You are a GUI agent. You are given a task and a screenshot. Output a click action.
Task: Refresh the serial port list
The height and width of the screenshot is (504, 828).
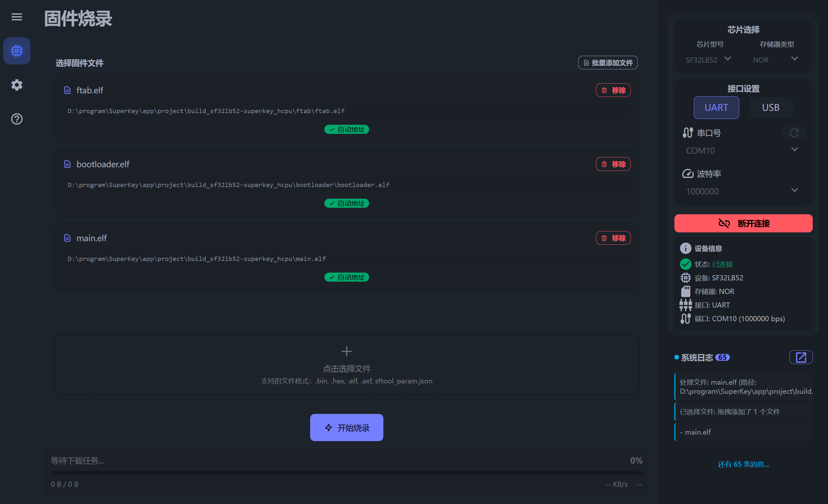click(794, 133)
